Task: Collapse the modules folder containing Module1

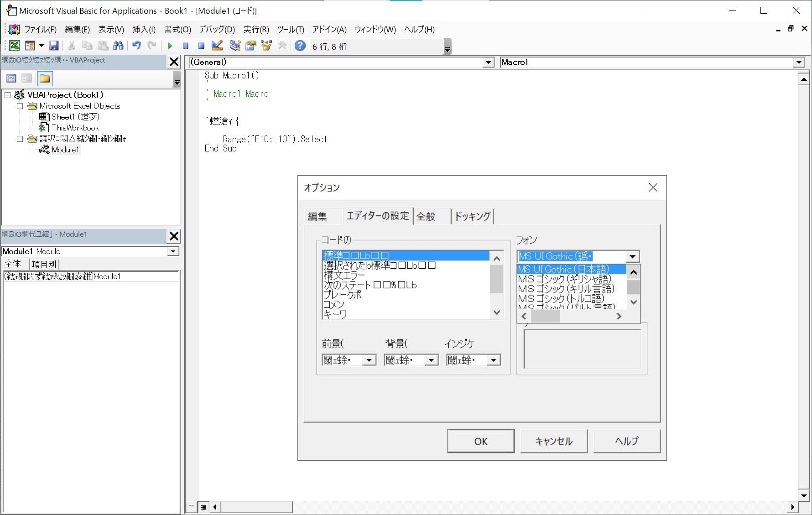Action: pyautogui.click(x=20, y=139)
